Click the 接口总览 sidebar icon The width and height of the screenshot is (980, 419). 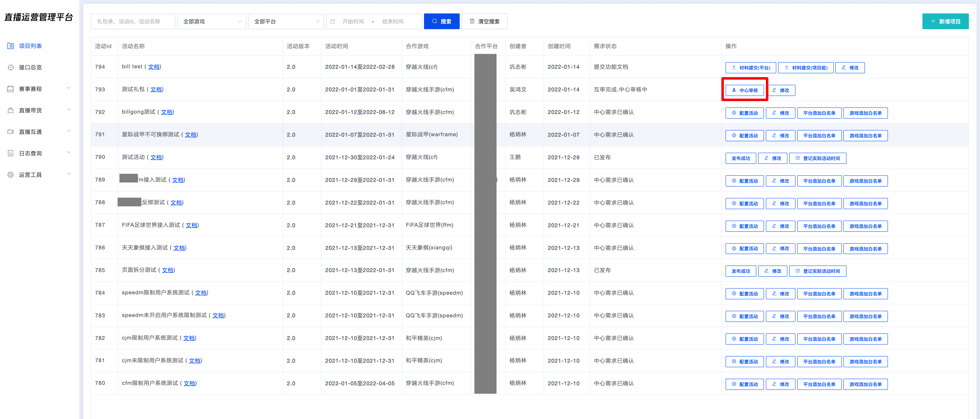click(11, 67)
